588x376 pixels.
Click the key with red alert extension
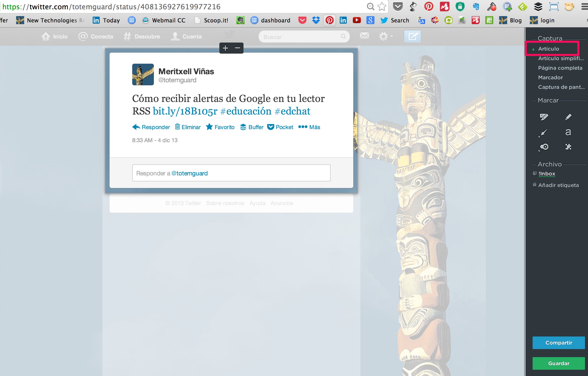pyautogui.click(x=492, y=7)
